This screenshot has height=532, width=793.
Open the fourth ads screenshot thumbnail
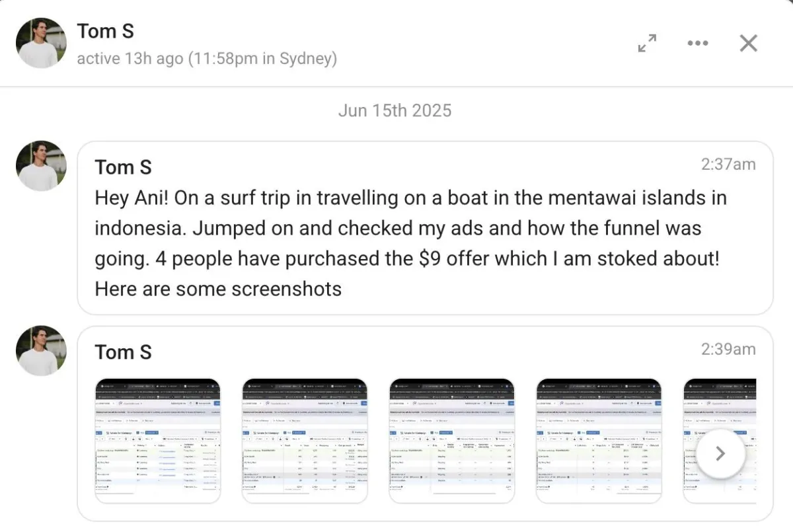coord(598,441)
